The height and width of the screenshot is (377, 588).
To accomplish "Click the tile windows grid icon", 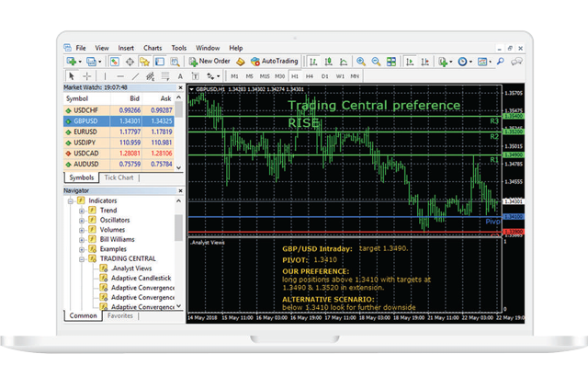I will click(391, 62).
